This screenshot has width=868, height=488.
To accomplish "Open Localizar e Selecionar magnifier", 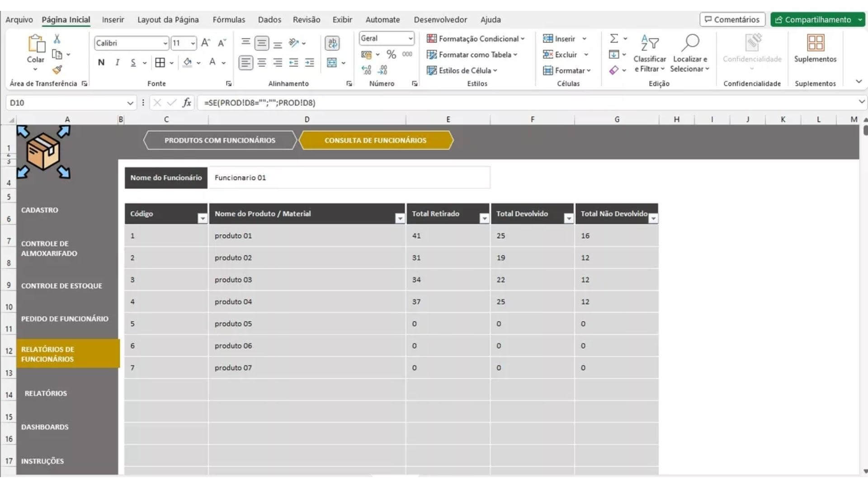I will tap(690, 43).
